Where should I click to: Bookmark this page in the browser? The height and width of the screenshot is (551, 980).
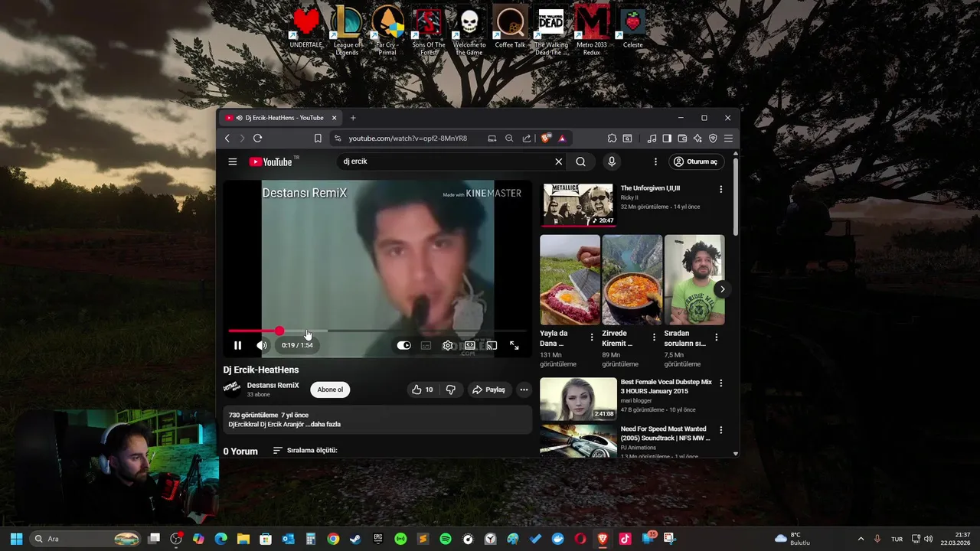[318, 139]
